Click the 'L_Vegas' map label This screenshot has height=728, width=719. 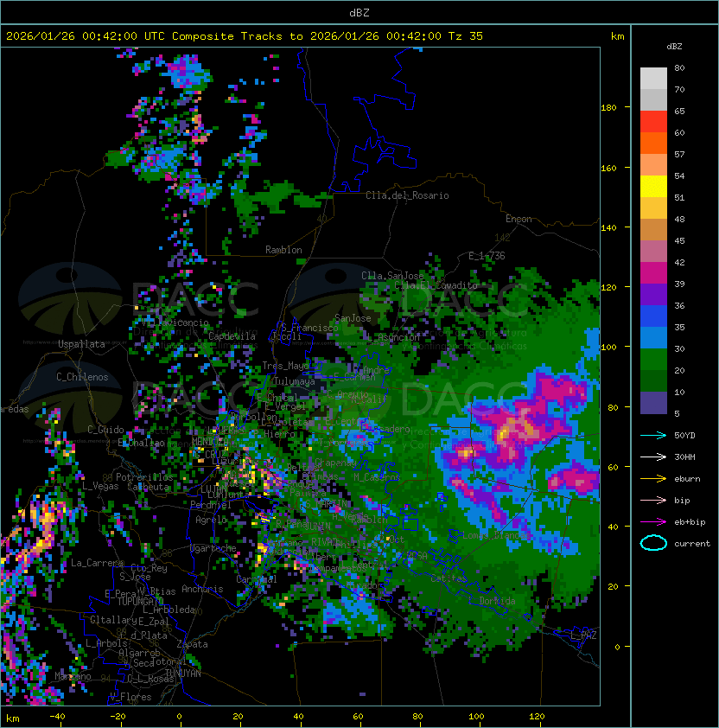pos(100,486)
